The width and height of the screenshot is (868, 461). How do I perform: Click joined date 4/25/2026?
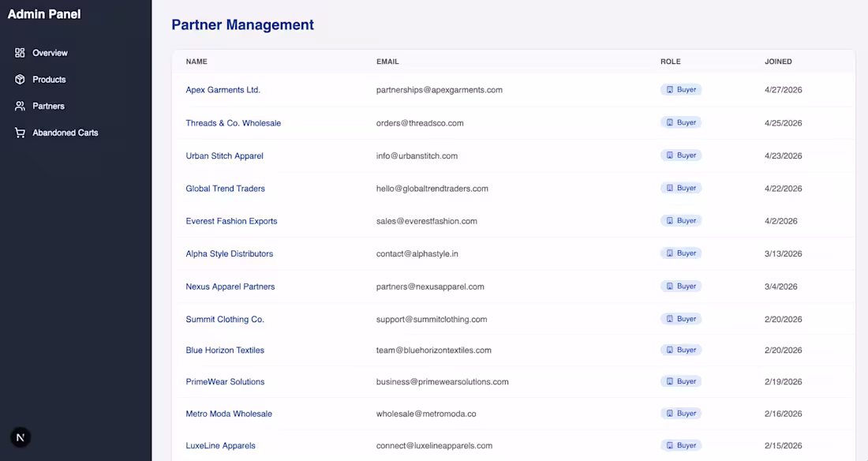784,123
